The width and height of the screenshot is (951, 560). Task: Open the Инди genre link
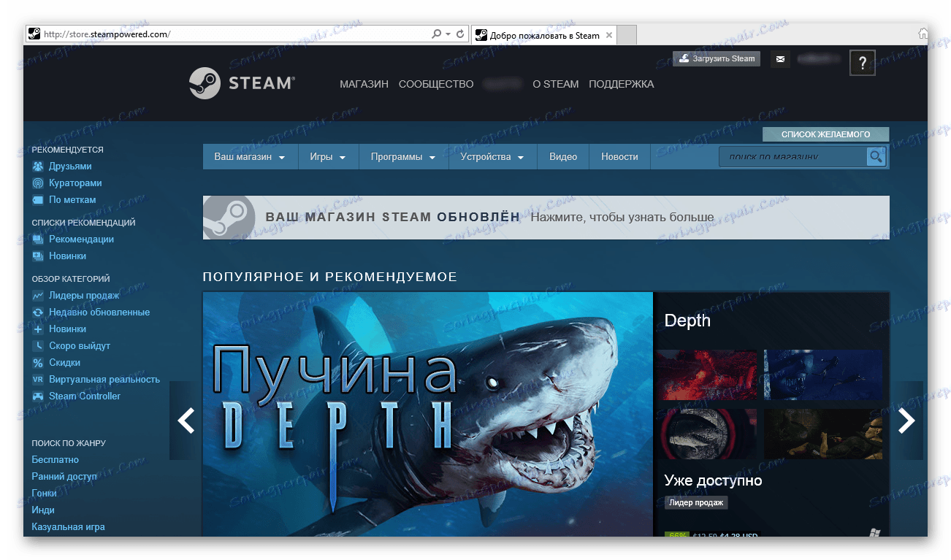pos(43,510)
